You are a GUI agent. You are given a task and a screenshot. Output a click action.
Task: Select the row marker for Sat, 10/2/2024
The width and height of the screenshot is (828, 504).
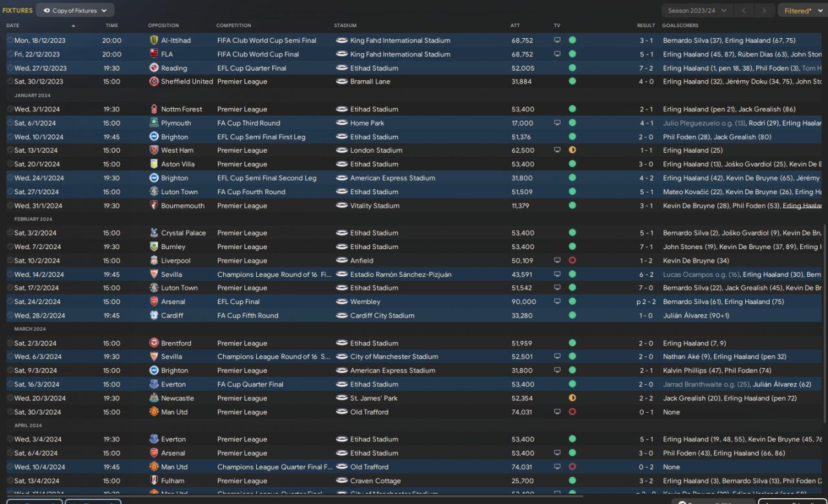10,261
